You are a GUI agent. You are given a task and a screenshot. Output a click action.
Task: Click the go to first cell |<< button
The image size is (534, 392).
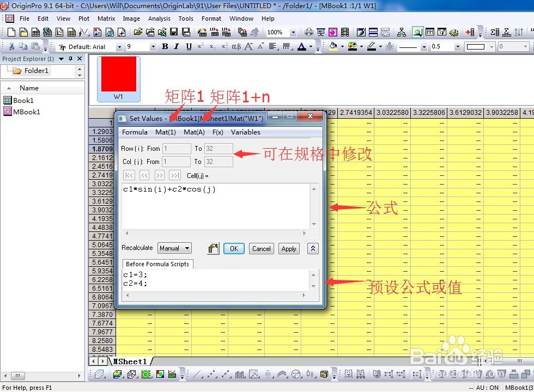tap(129, 175)
